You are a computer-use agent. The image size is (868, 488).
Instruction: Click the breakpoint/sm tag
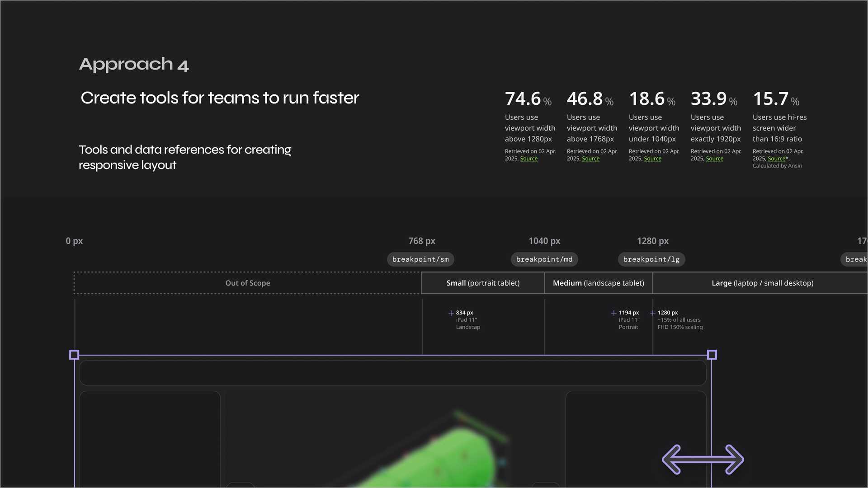pos(420,259)
